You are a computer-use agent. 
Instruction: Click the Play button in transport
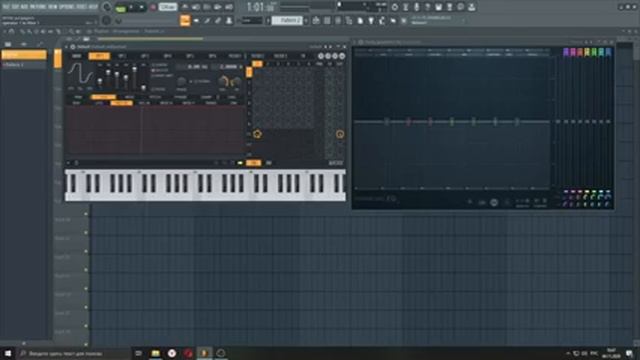click(131, 7)
